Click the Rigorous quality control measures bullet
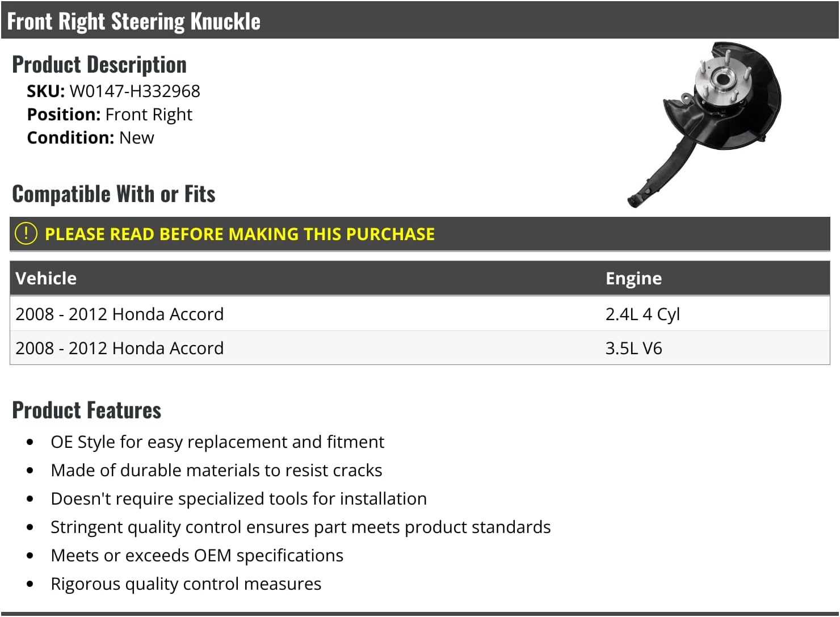840x617 pixels. coord(186,584)
